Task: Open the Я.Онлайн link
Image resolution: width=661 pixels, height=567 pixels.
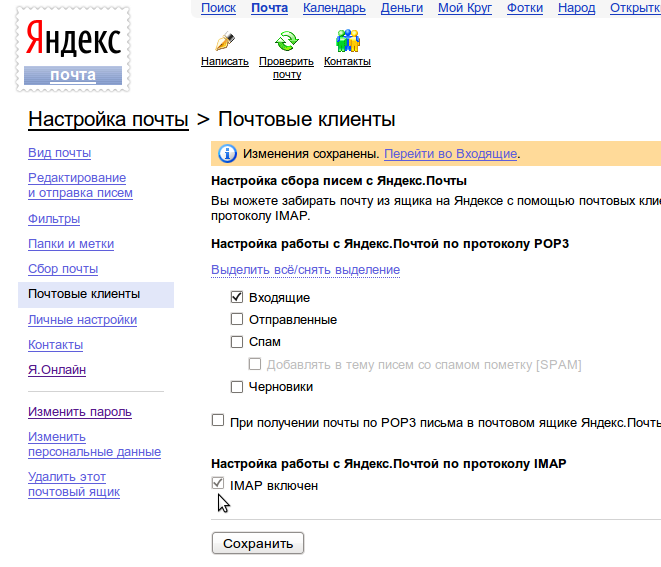Action: pyautogui.click(x=57, y=370)
